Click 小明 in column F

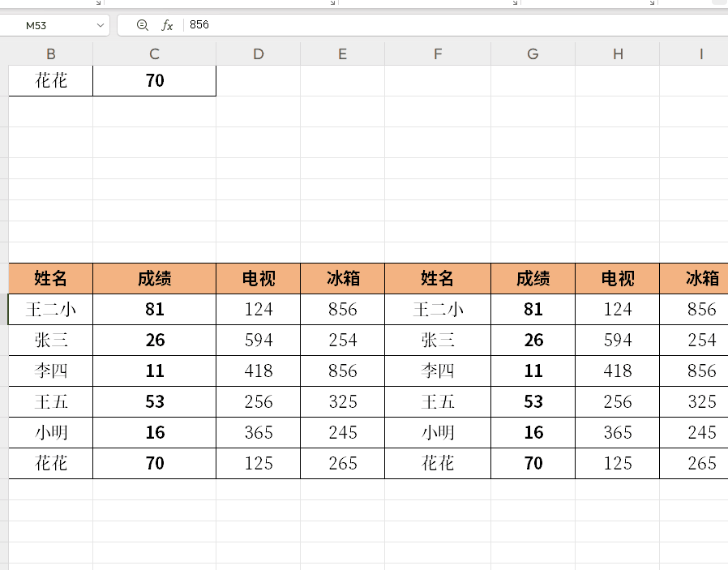438,433
